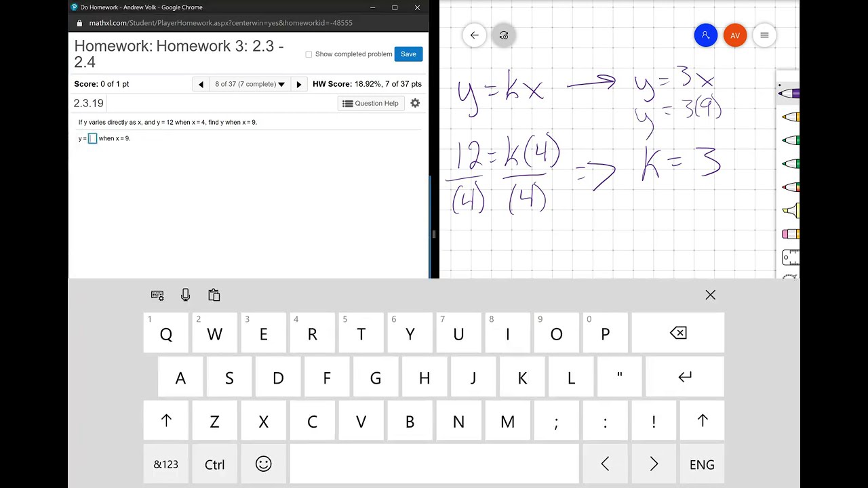Click the whiteboard sync status icon

504,35
